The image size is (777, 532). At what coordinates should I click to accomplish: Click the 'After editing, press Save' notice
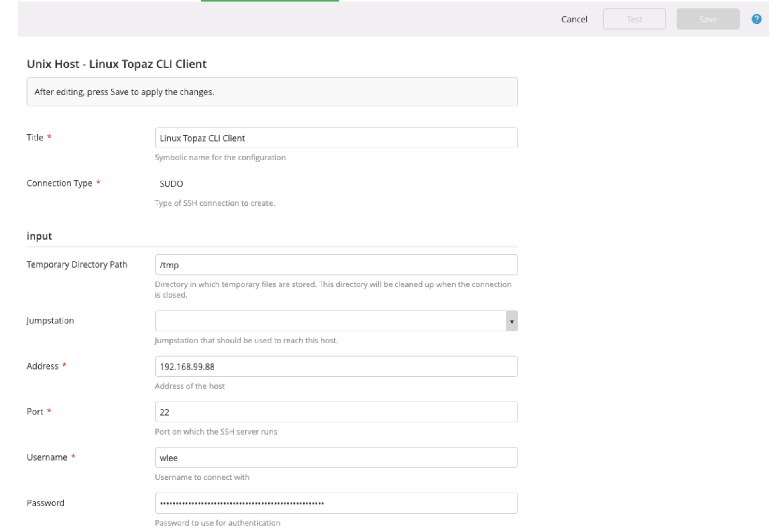[x=272, y=92]
